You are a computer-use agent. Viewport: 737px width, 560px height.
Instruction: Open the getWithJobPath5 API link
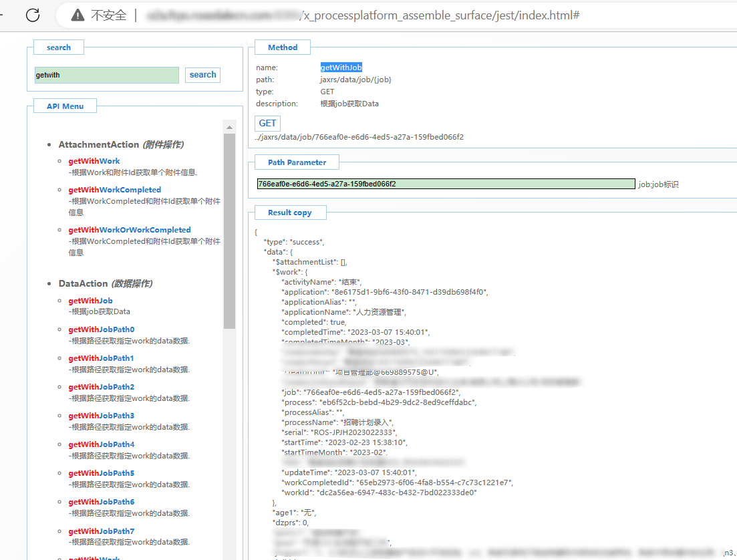point(101,472)
